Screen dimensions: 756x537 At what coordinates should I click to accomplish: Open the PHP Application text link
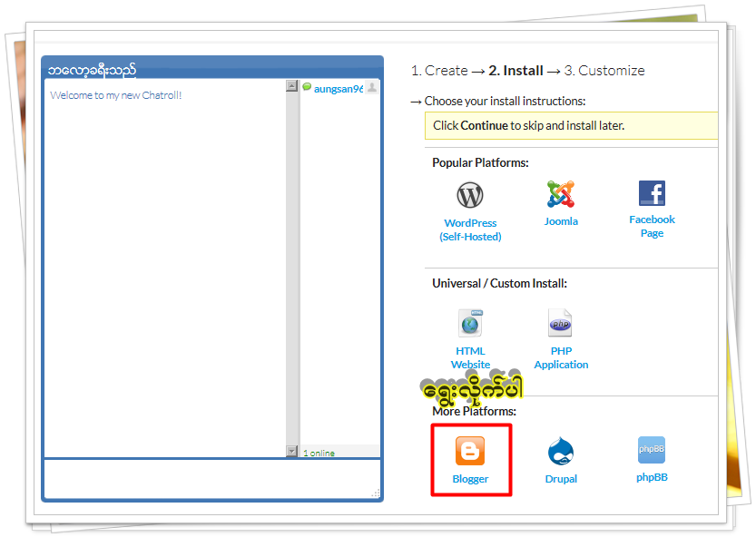click(x=561, y=357)
